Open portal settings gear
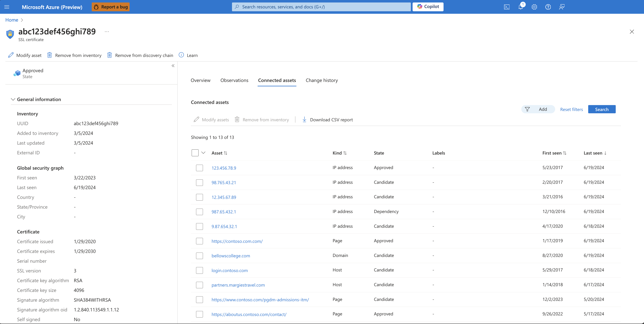Viewport: 644px width, 324px height. (534, 7)
